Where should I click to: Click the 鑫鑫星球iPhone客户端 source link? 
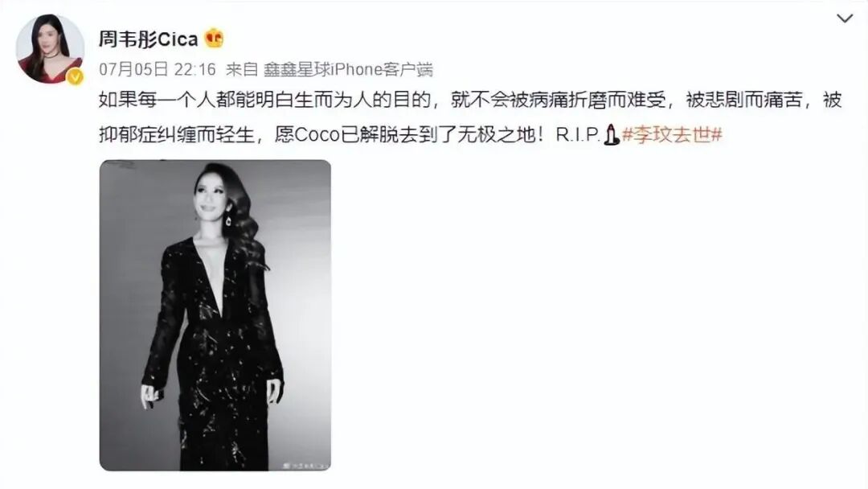click(348, 69)
